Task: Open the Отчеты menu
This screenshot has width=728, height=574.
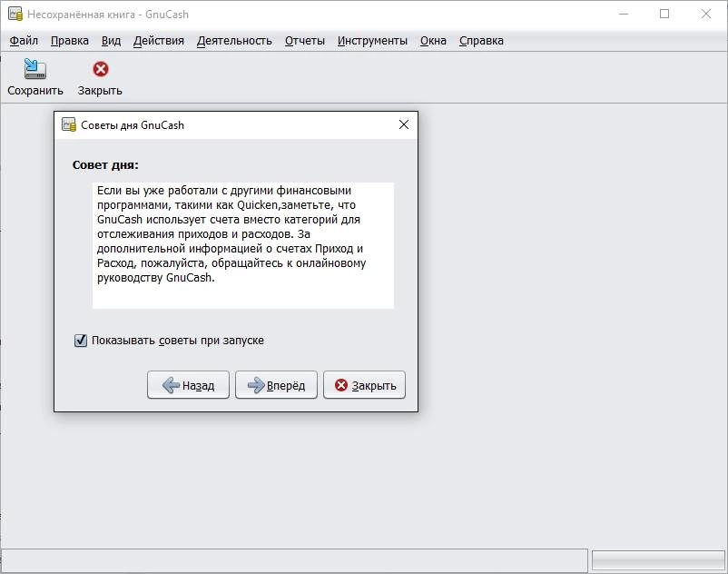Action: pyautogui.click(x=305, y=41)
